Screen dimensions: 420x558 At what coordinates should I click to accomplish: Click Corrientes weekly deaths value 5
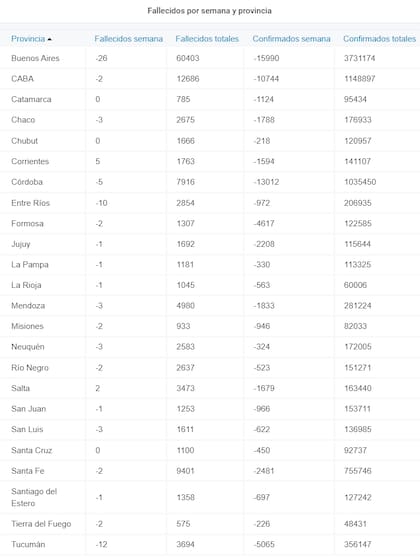[x=98, y=161]
